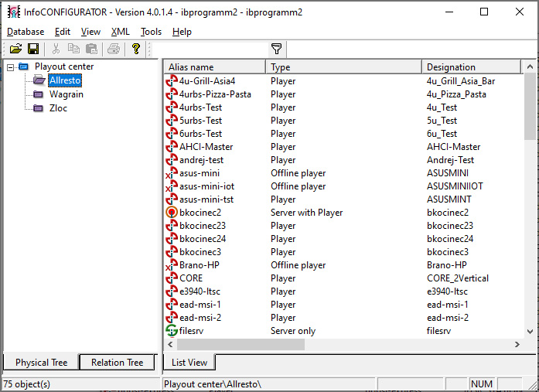Screen dimensions: 539x392
Task: Click the player icon beside 4u-Grill-Asia4
Action: (172, 81)
